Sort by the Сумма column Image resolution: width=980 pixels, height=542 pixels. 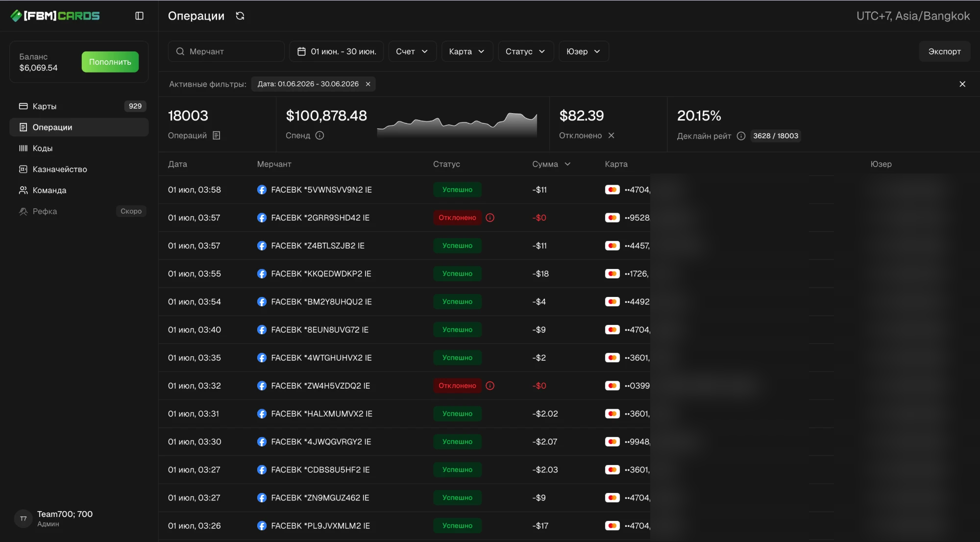551,164
